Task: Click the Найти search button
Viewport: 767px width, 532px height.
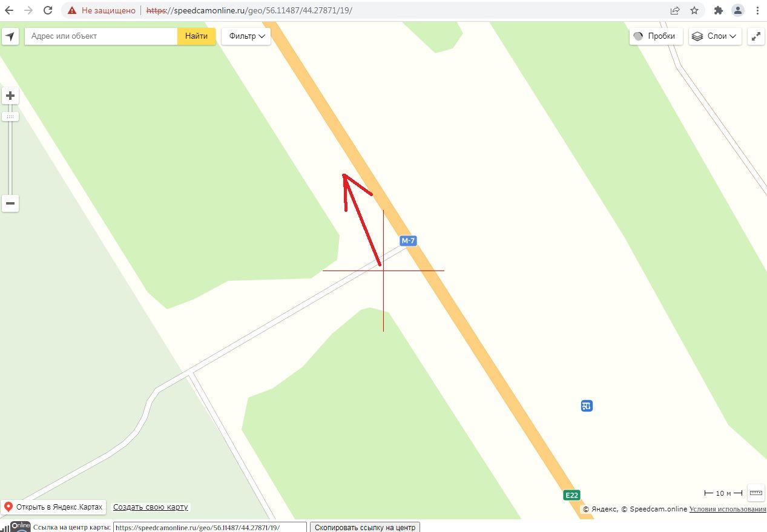Action: 197,36
